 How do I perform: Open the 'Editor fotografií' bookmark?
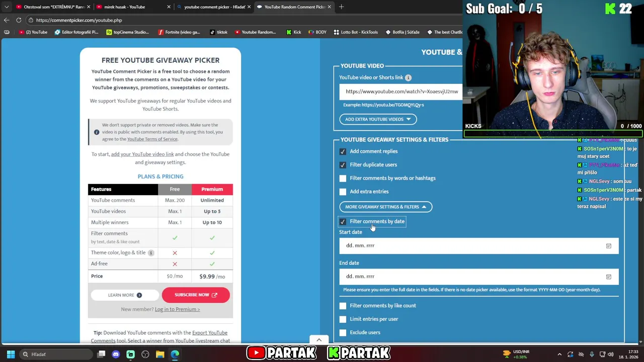(76, 32)
